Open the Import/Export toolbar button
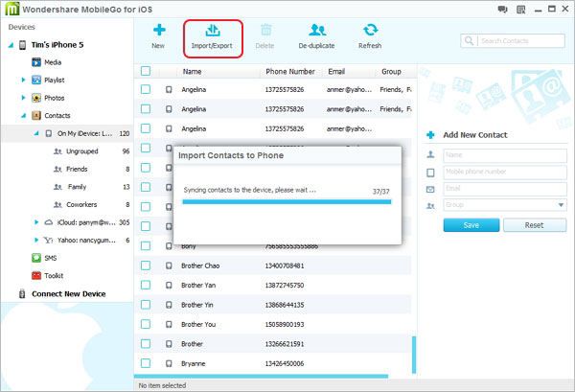575x392 pixels. 213,38
